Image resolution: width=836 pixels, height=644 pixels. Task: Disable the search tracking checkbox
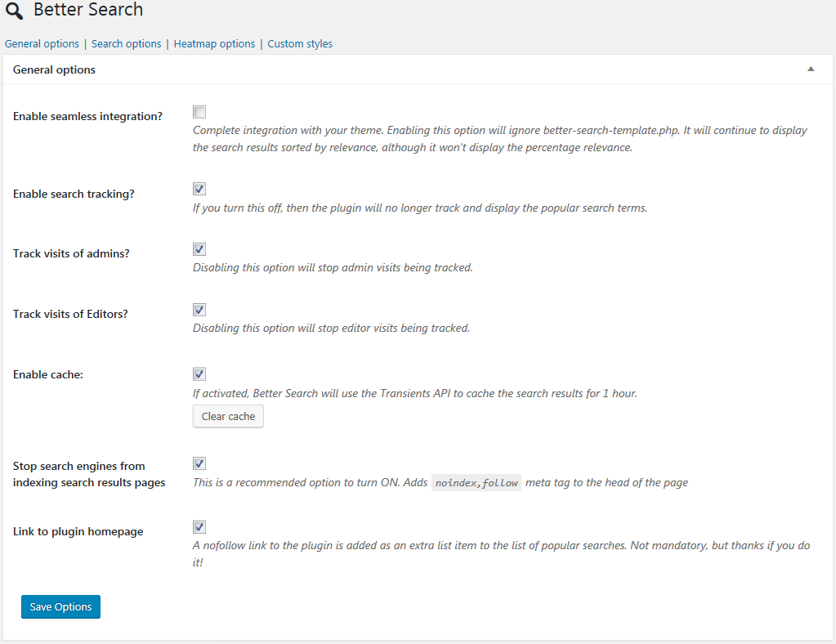click(x=199, y=189)
